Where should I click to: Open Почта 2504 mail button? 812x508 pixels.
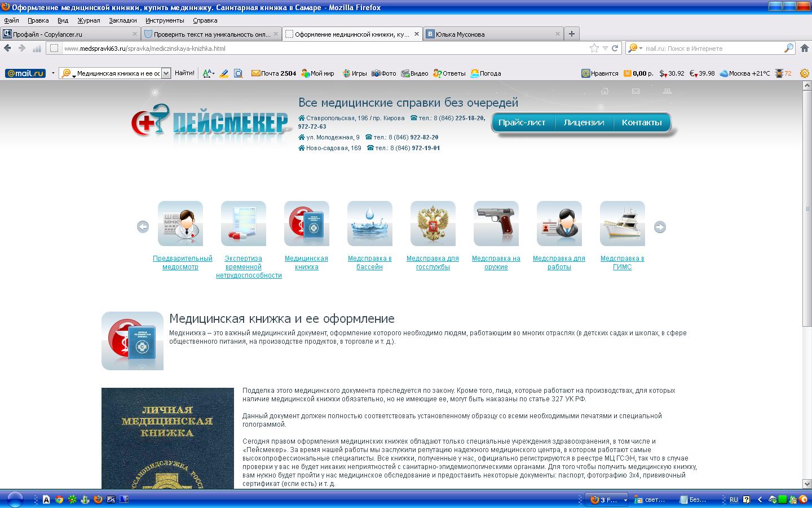(x=273, y=73)
